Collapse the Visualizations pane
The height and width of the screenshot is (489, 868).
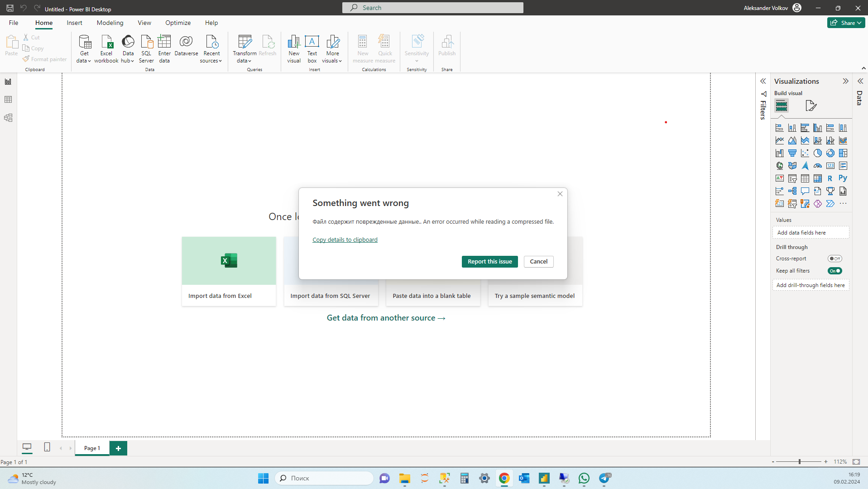click(845, 81)
